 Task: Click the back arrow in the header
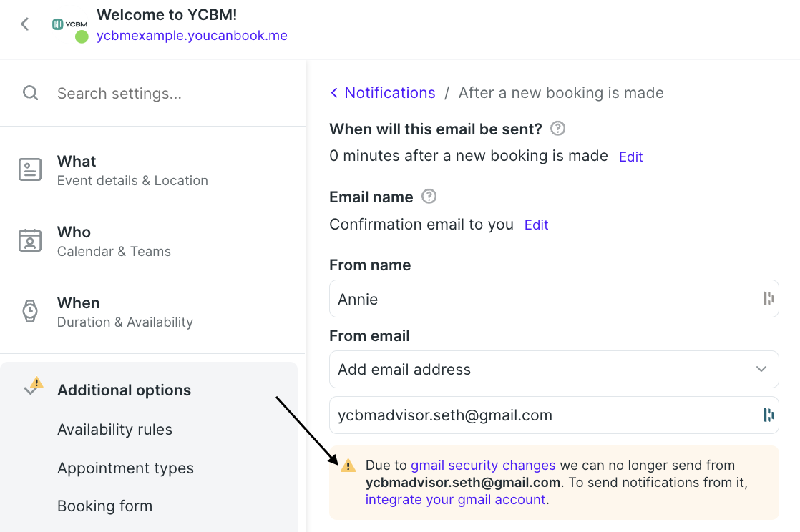24,24
